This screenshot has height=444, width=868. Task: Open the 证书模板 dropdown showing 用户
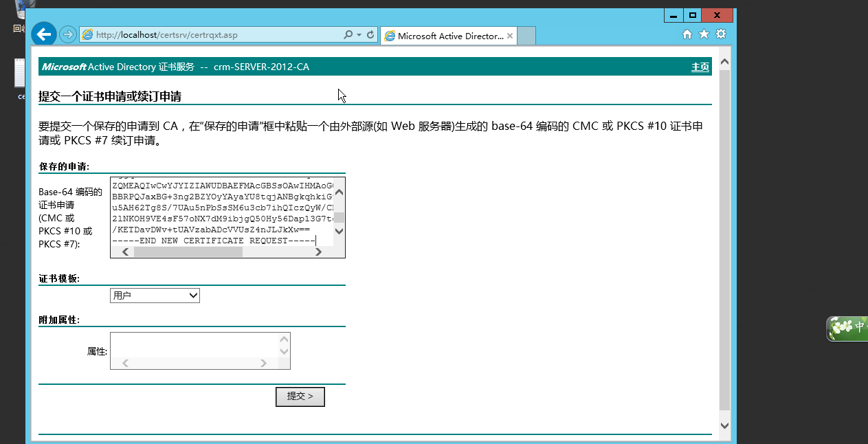click(x=155, y=296)
